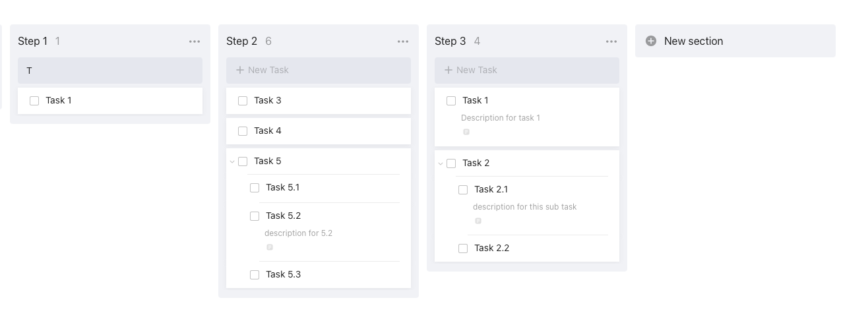Viewport: 868px width, 319px height.
Task: Mark Task 5.1 subtask as complete
Action: click(255, 188)
